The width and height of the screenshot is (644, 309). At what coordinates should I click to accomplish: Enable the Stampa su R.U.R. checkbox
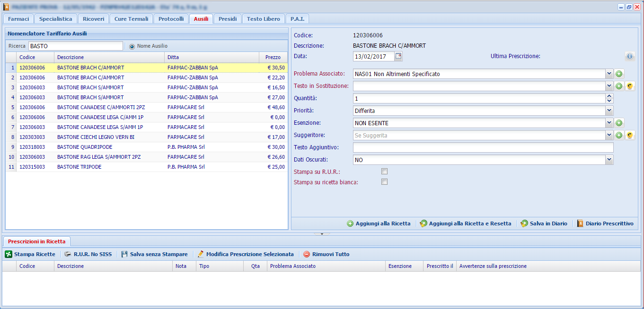click(385, 172)
